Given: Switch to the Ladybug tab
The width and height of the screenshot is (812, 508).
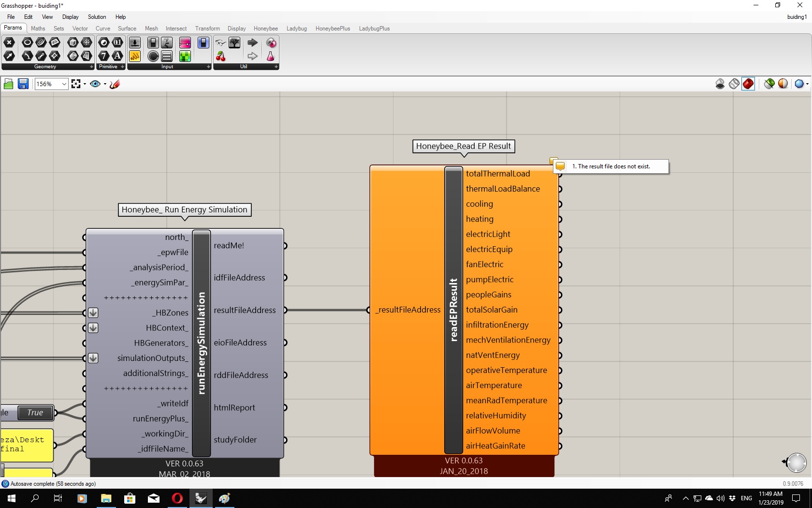Looking at the screenshot, I should (297, 29).
